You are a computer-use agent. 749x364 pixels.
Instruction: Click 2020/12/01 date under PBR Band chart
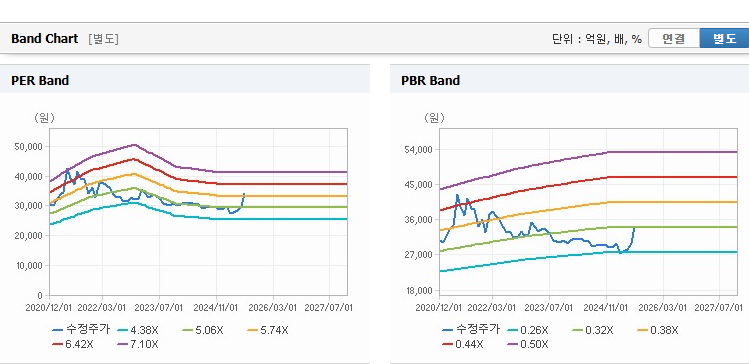(x=439, y=308)
